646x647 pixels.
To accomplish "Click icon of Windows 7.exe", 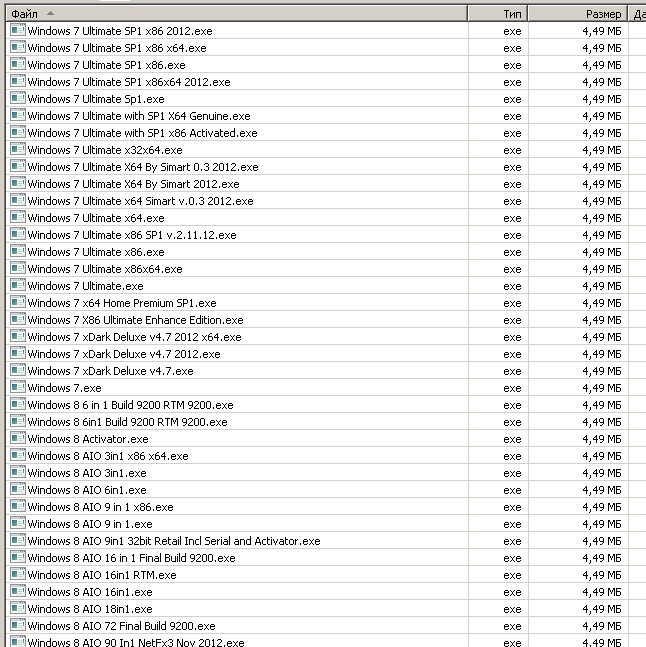I will 18,387.
